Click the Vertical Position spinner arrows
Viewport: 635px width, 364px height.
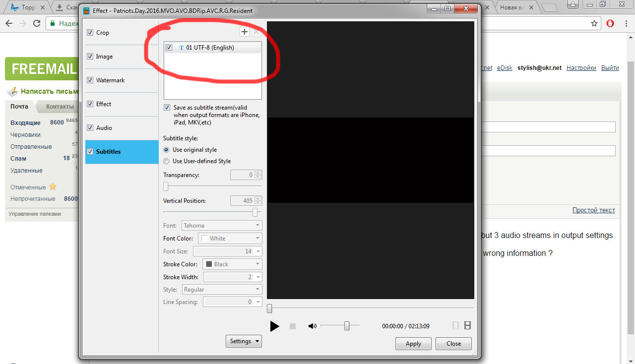point(258,201)
